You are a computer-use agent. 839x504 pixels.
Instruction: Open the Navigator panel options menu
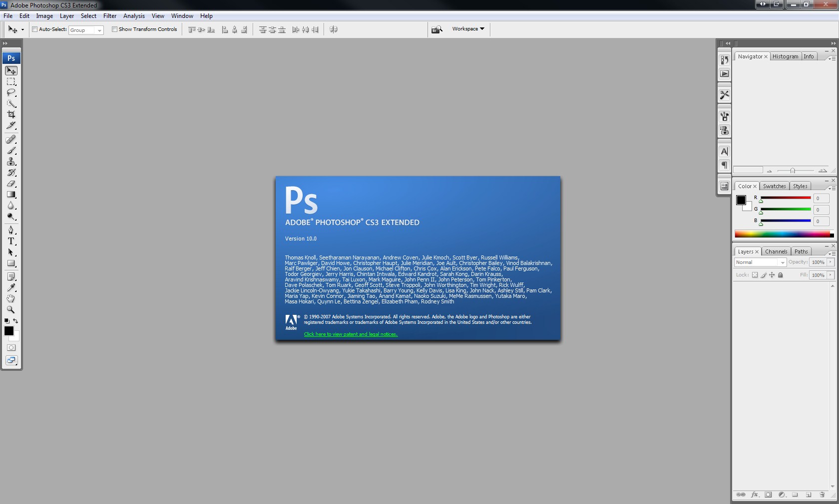point(832,58)
